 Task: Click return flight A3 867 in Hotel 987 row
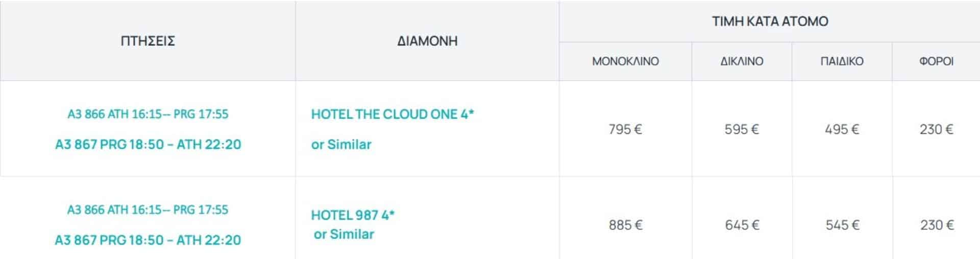pyautogui.click(x=148, y=240)
